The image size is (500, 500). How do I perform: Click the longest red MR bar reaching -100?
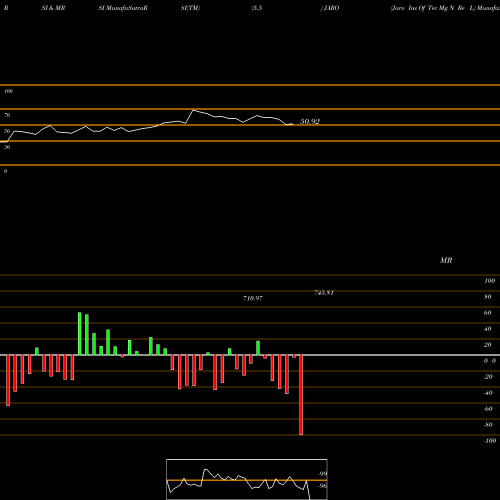pos(301,395)
